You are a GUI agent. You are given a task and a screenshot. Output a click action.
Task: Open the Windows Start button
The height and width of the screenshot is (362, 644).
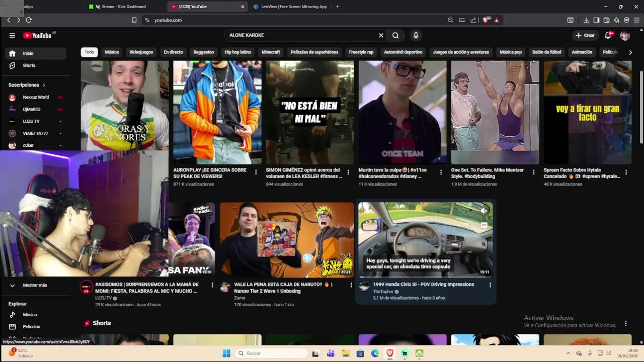point(226,353)
